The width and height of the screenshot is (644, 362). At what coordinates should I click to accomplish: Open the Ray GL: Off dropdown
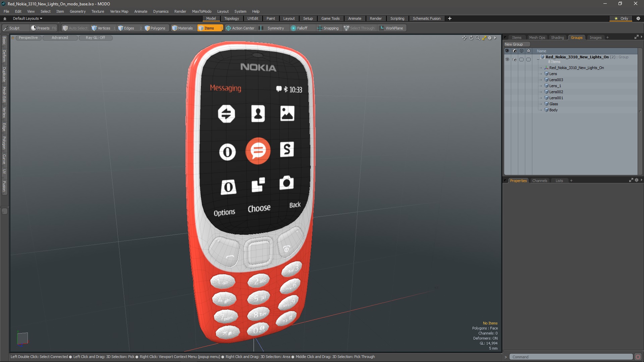tap(95, 38)
